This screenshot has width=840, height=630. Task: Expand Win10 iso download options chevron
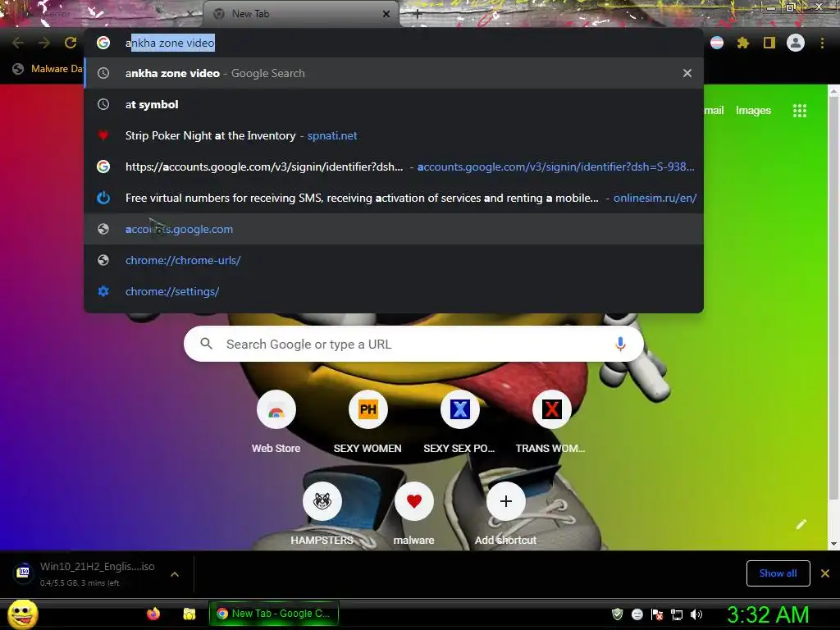click(x=175, y=574)
